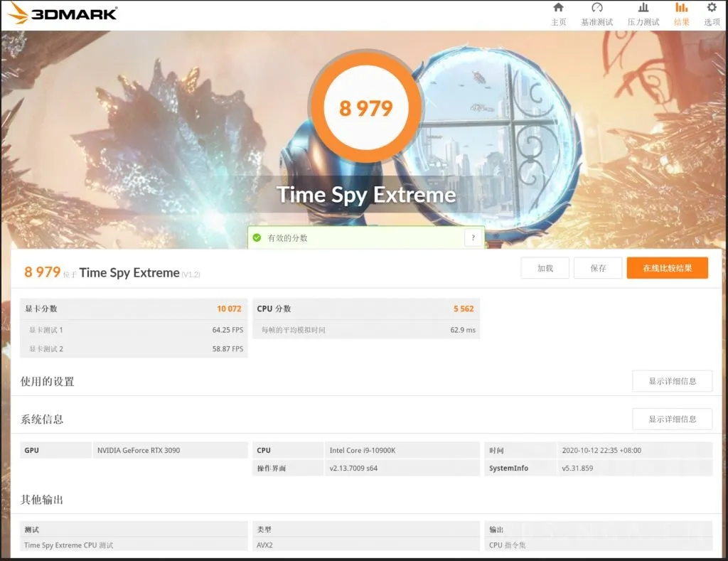Click the 每帧的平均模拟时间 label
The image size is (728, 561).
(x=294, y=330)
